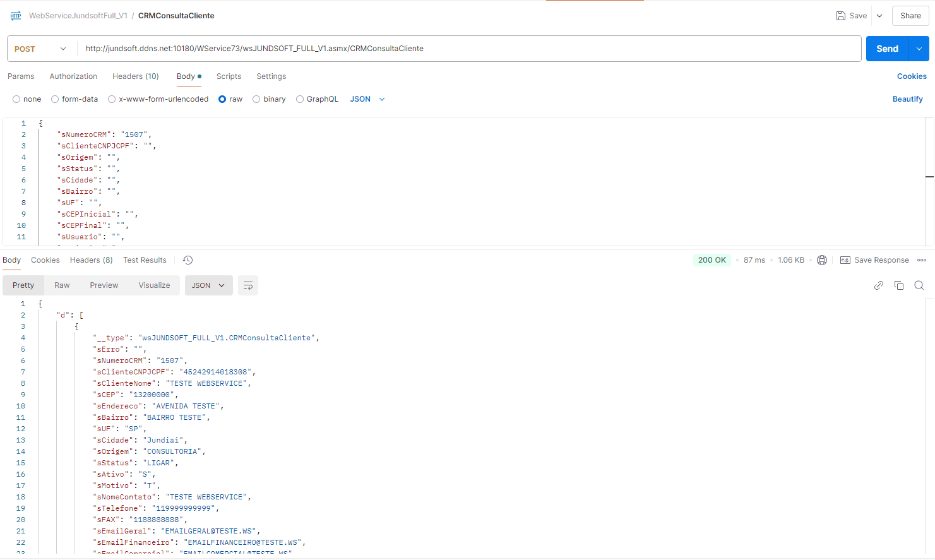Open the Send button arrow options
This screenshot has width=935, height=560.
tap(919, 49)
